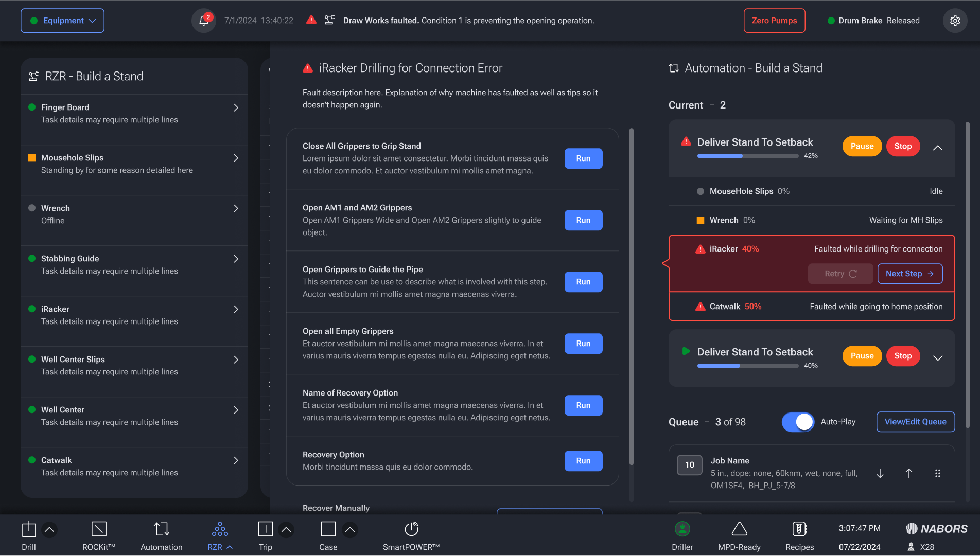The image size is (980, 556).
Task: Select the Well Center Slips row
Action: point(134,371)
